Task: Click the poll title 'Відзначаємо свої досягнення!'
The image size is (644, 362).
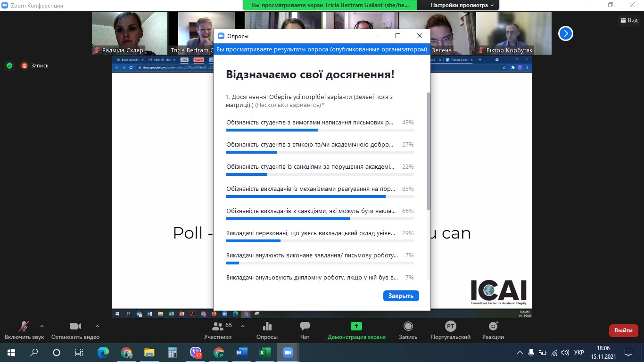Action: pos(310,74)
